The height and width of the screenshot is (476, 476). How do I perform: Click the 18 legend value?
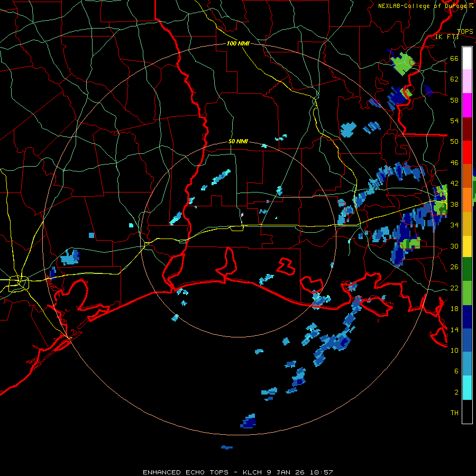coord(454,308)
